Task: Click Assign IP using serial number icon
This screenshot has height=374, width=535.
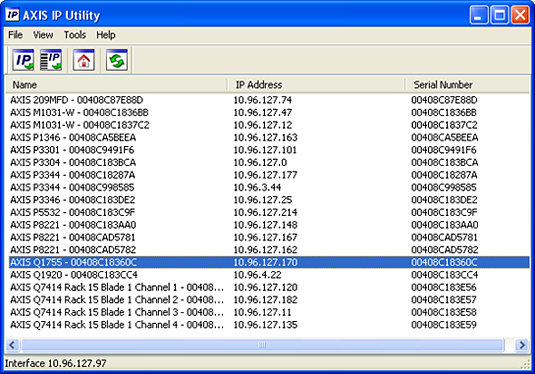Action: [51, 60]
